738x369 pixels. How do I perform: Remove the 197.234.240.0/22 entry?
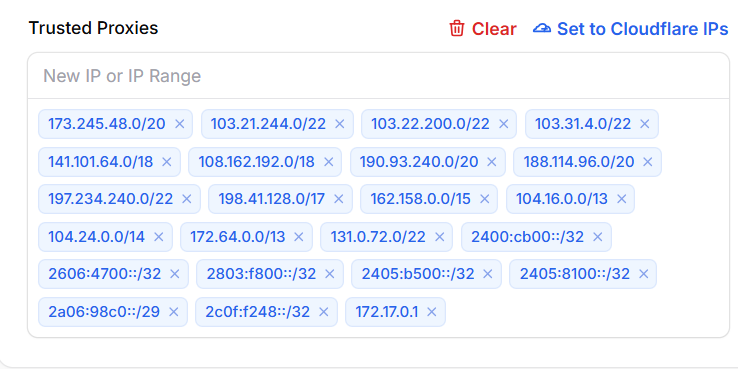[187, 199]
